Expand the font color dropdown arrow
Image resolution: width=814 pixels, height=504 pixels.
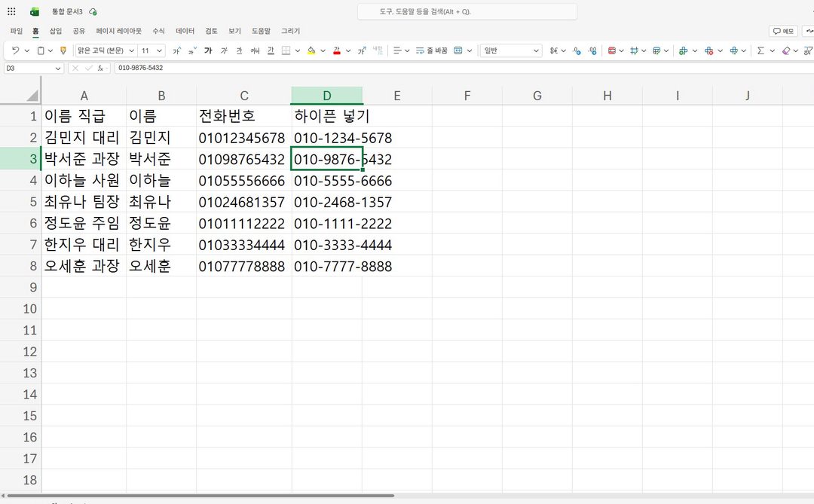347,50
